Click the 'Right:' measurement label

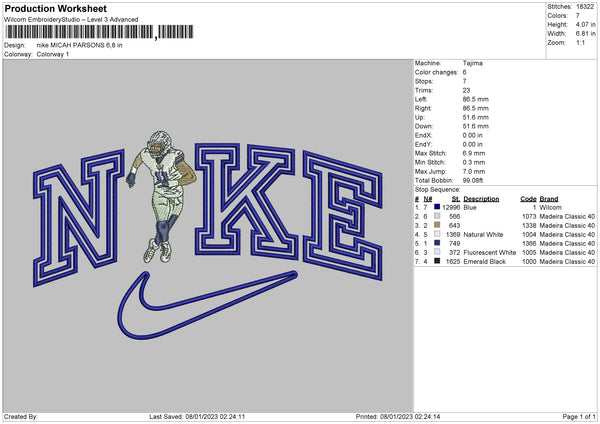(423, 108)
